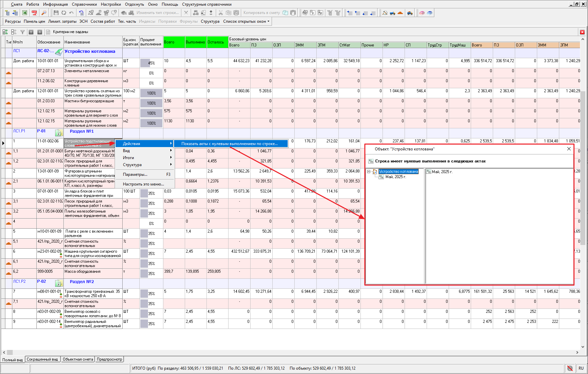
Task: Open the 'Справочники' menu
Action: tap(84, 4)
